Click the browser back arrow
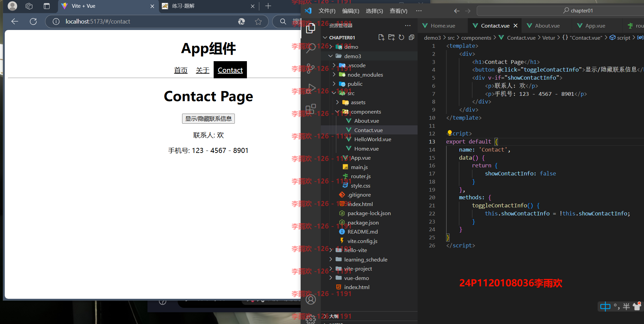The height and width of the screenshot is (324, 644). coord(14,22)
